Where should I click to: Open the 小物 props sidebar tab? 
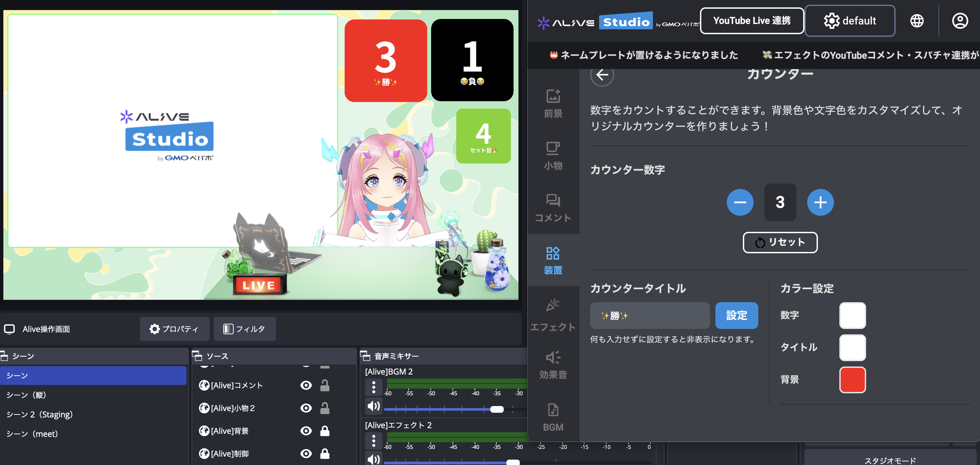coord(553,155)
